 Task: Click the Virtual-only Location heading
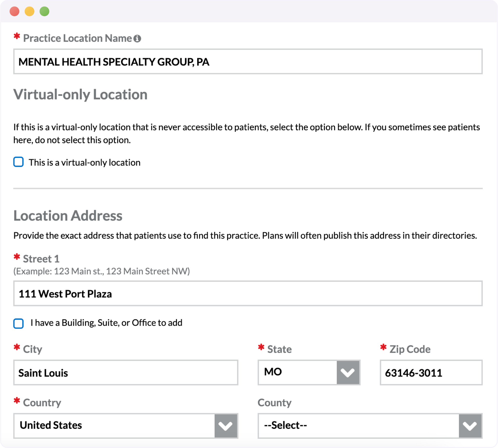(80, 95)
